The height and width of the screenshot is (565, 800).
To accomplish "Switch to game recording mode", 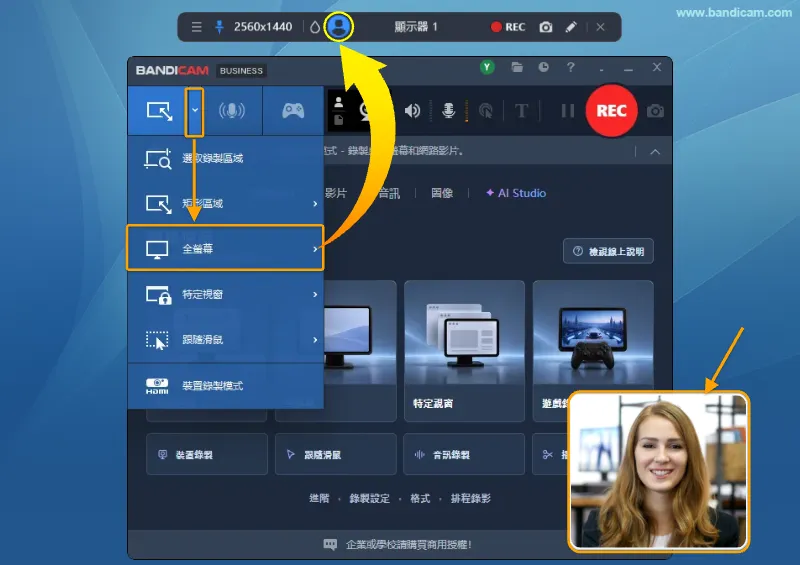I will pos(293,111).
